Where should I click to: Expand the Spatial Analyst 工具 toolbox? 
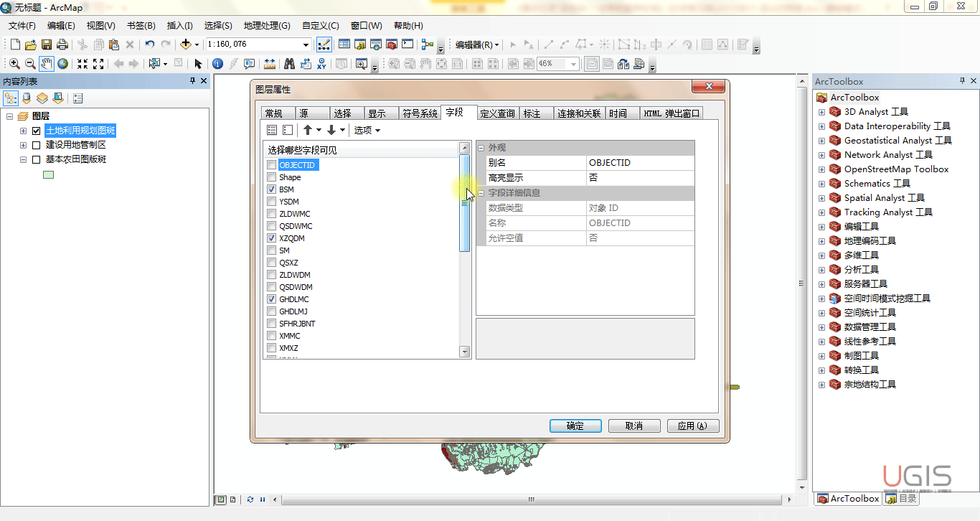822,198
